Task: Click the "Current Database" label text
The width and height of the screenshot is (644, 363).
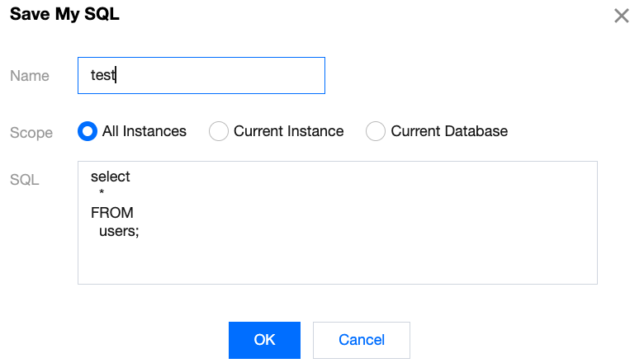Action: (x=449, y=131)
